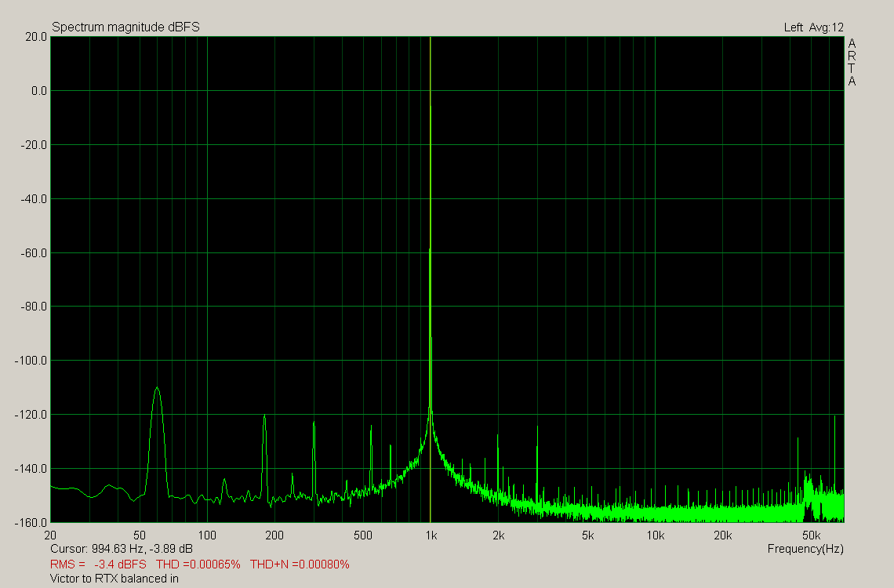Click the -20.0 dB axis label
894x588 pixels.
coord(34,145)
